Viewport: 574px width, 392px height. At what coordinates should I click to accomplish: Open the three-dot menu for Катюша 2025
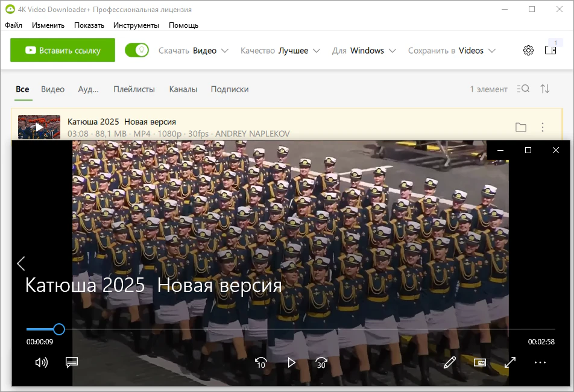click(543, 127)
